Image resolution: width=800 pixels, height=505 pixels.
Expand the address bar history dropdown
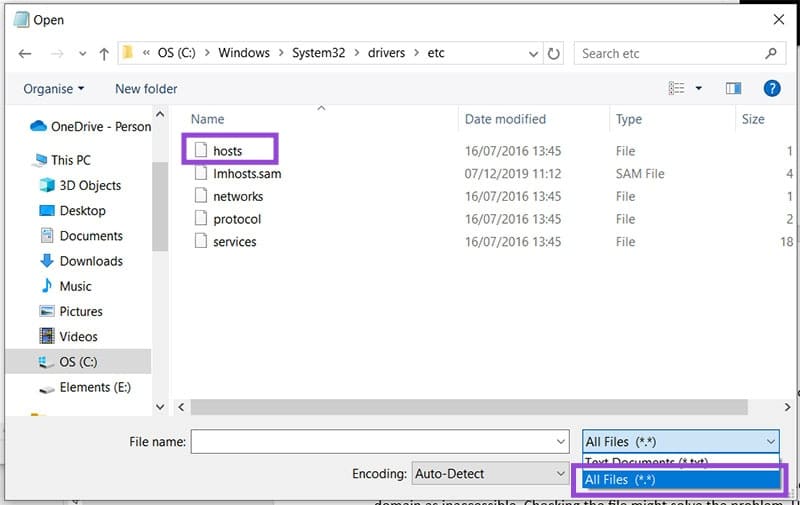533,54
